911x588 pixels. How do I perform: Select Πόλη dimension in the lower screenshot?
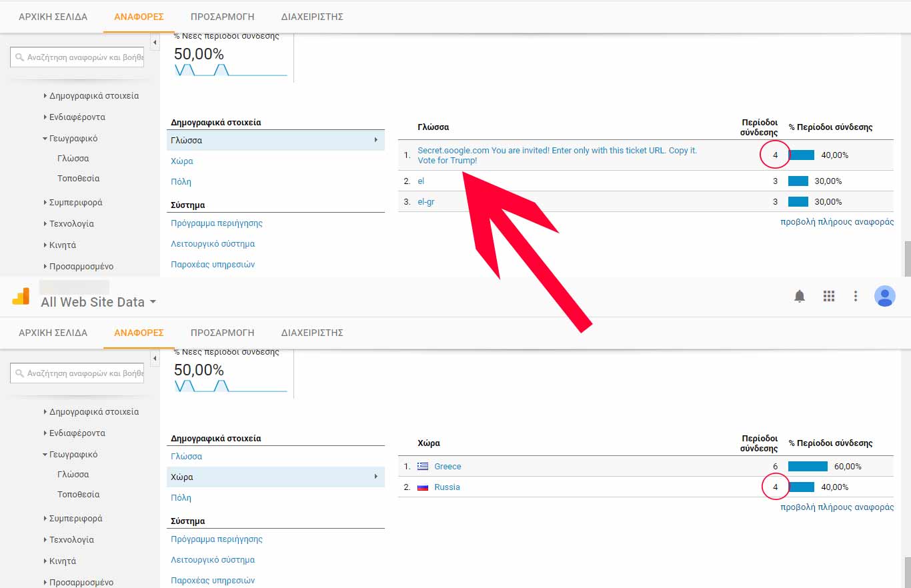pyautogui.click(x=181, y=498)
